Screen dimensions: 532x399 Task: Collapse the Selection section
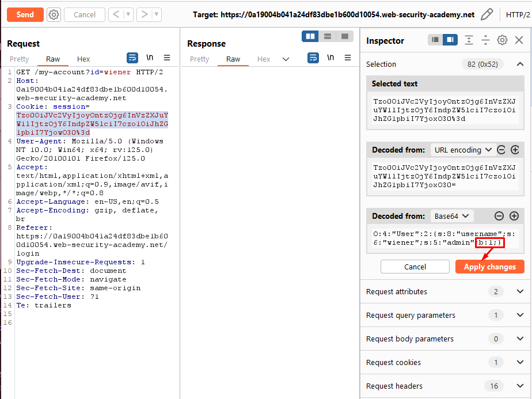tap(520, 64)
